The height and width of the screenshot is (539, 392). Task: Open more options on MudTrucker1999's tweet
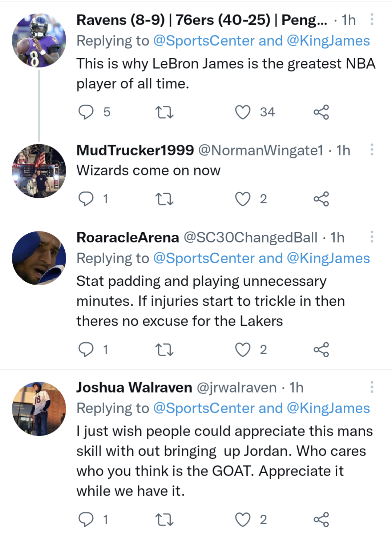[x=372, y=150]
